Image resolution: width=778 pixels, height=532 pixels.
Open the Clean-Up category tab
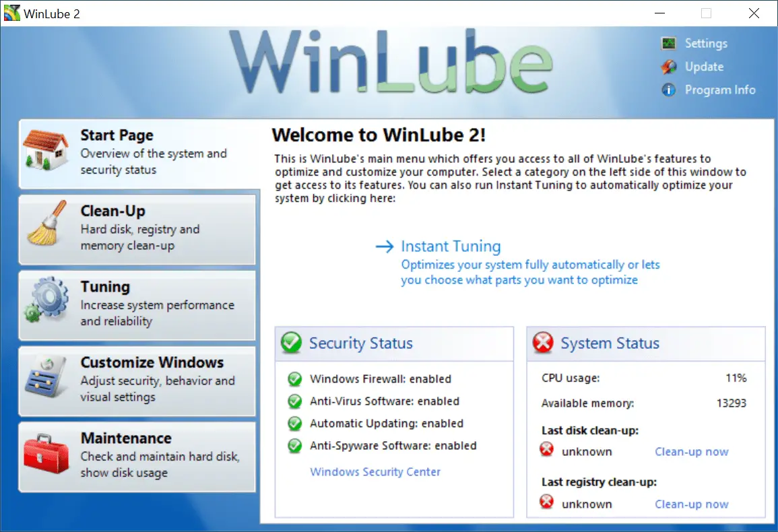click(x=137, y=229)
